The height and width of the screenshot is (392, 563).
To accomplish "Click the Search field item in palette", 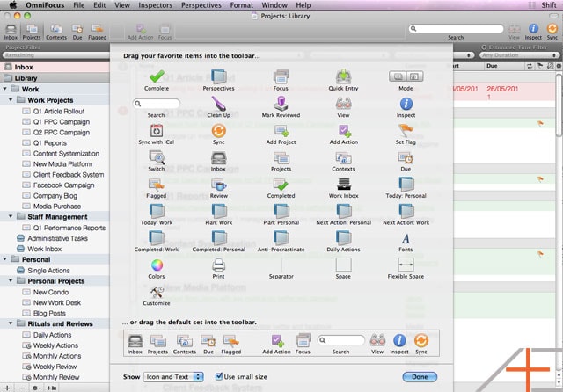I will 157,104.
